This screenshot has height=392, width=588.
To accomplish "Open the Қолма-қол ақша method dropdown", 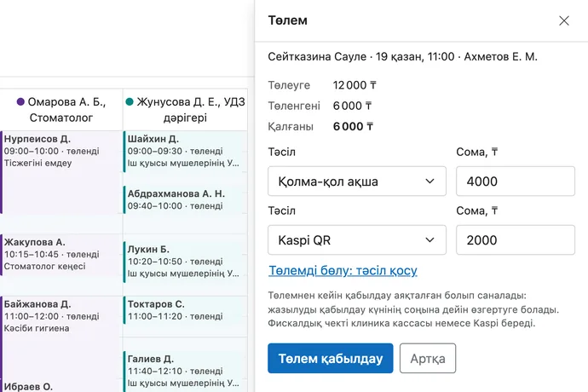I will coord(357,182).
